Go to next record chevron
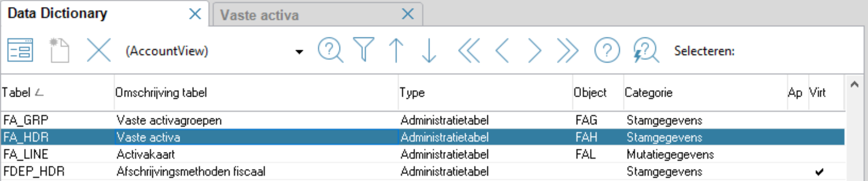Screen dimensions: 868x181 pos(534,50)
